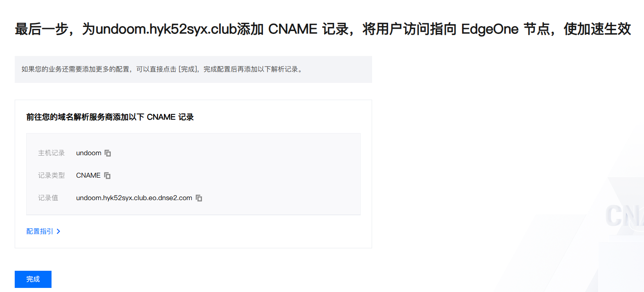This screenshot has width=644, height=292.
Task: Click the gray info banner about 更多的配置
Action: tap(193, 69)
